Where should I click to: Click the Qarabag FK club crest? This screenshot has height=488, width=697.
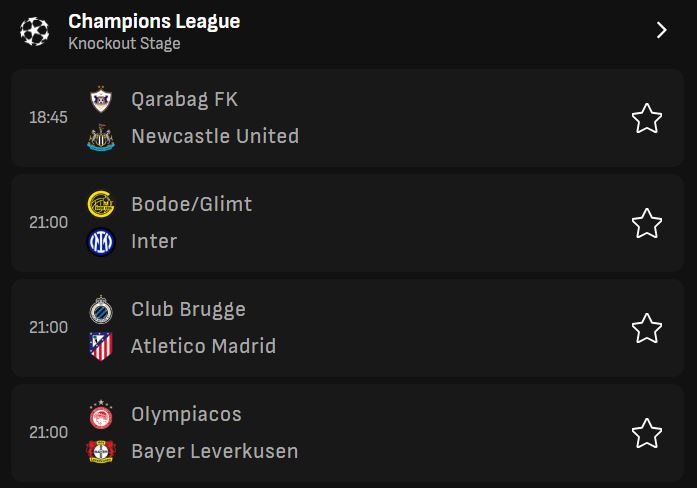[101, 99]
